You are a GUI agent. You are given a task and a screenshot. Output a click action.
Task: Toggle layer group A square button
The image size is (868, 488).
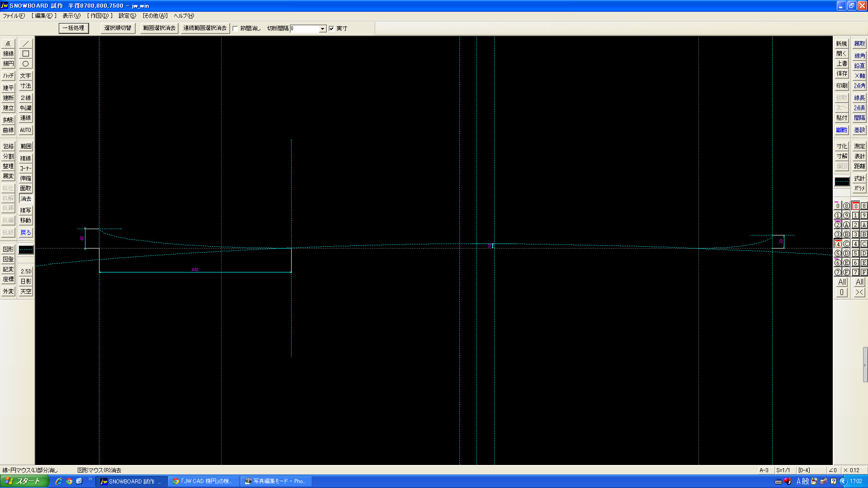(x=864, y=225)
